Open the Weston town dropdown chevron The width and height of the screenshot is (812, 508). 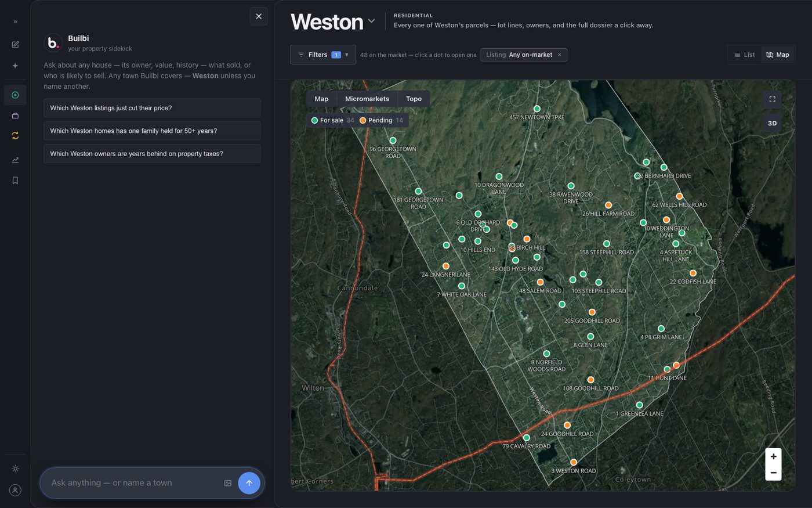[x=371, y=21]
